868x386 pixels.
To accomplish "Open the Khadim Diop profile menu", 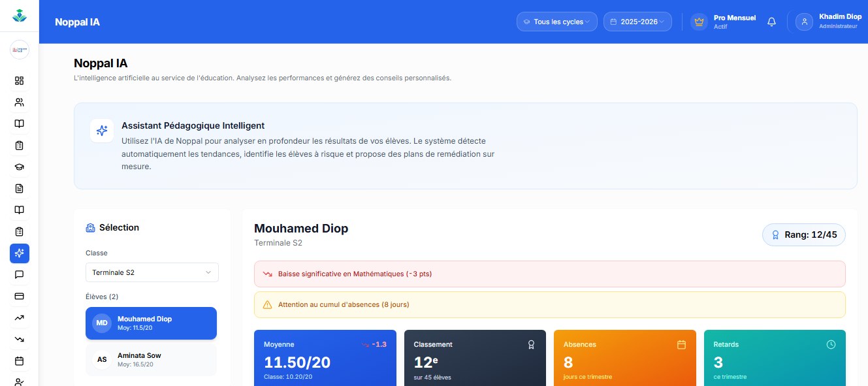I will [826, 22].
